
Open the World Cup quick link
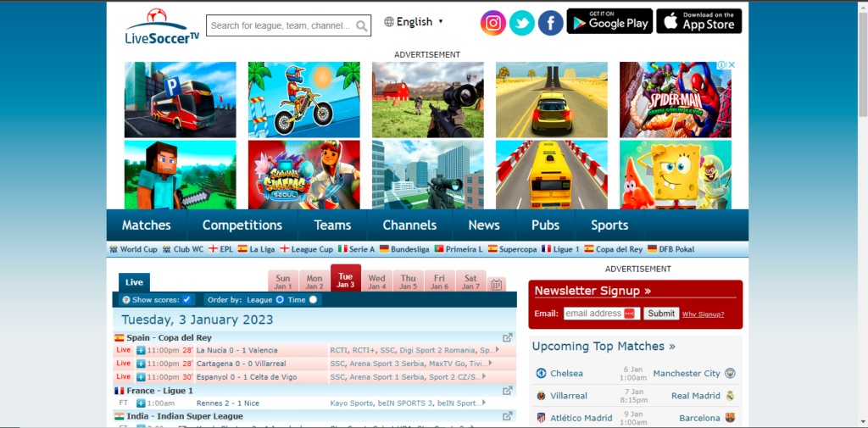tap(133, 249)
